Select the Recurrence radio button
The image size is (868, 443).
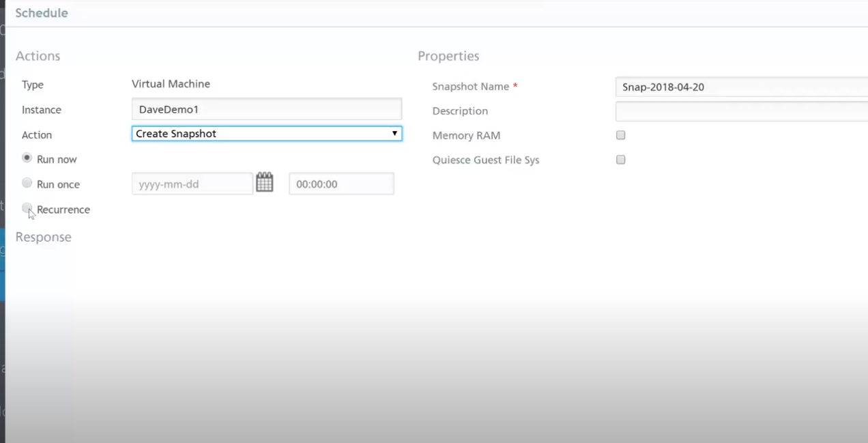27,208
